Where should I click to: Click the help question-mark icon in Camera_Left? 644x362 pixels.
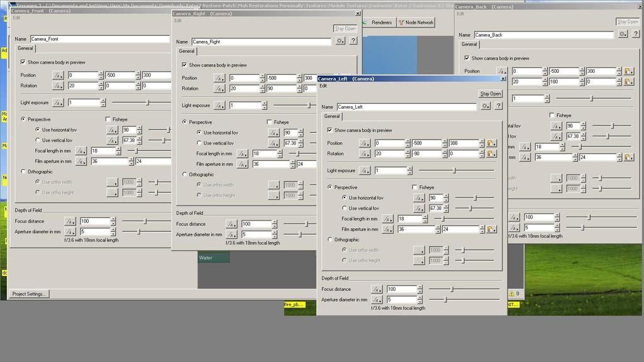pos(498,106)
